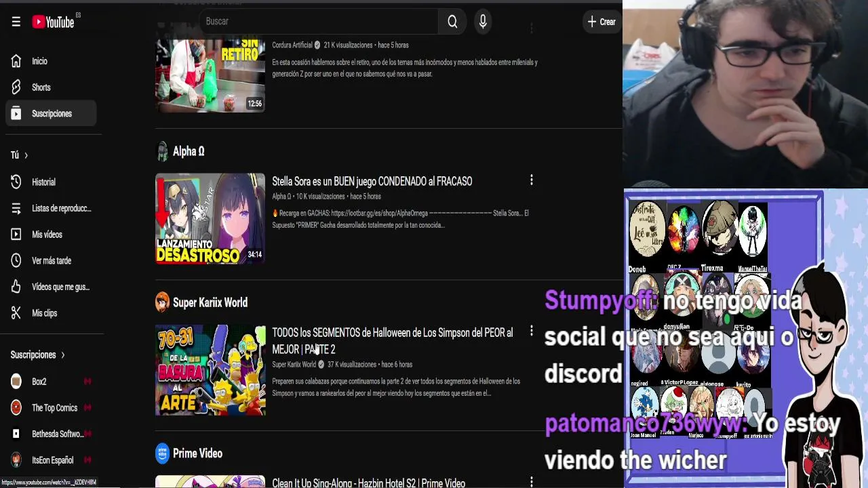This screenshot has height=488, width=868.
Task: Open Stella Sora video thumbnail
Action: pyautogui.click(x=210, y=218)
